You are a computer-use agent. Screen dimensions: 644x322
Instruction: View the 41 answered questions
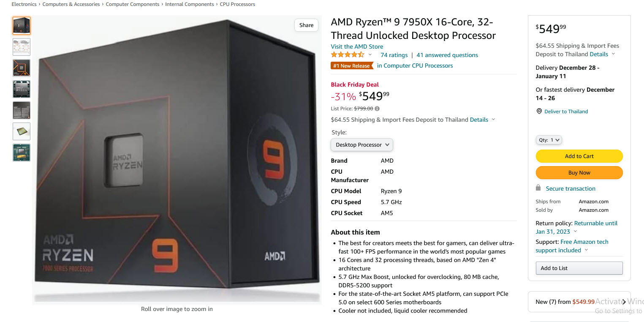tap(447, 55)
